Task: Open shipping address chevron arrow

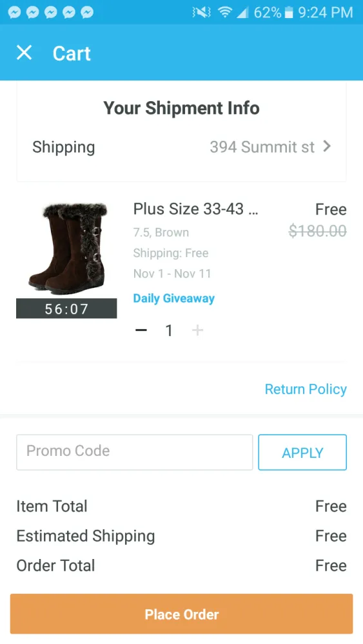Action: click(327, 146)
